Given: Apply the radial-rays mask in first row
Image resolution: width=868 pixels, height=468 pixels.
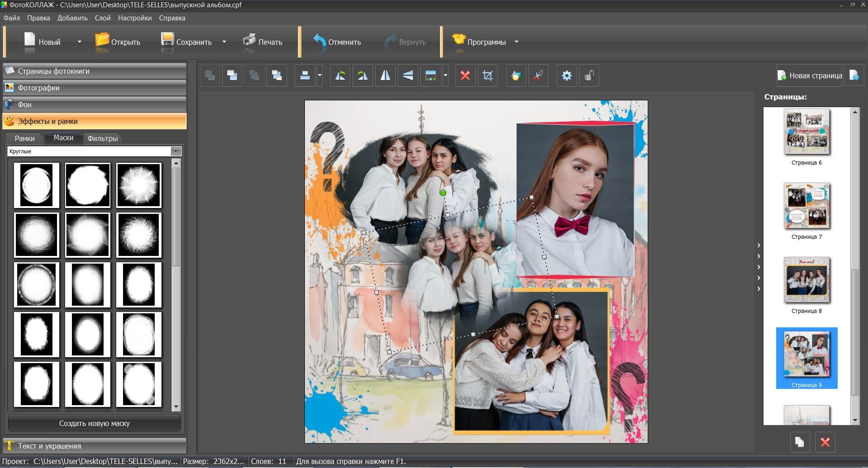Looking at the screenshot, I should tap(139, 185).
